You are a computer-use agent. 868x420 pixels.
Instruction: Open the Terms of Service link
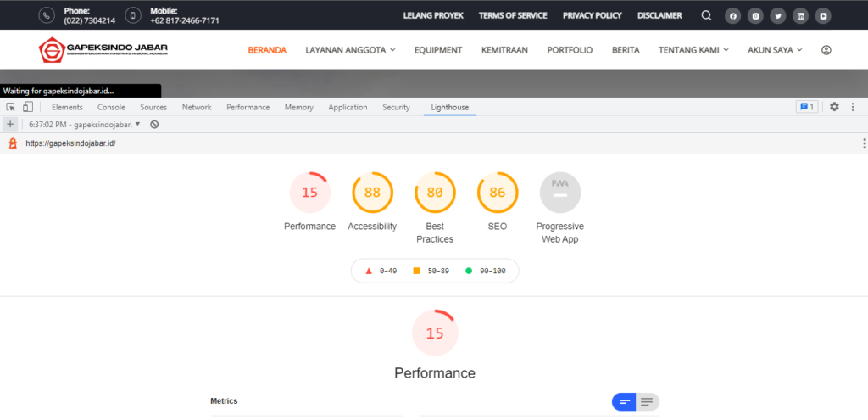(513, 15)
